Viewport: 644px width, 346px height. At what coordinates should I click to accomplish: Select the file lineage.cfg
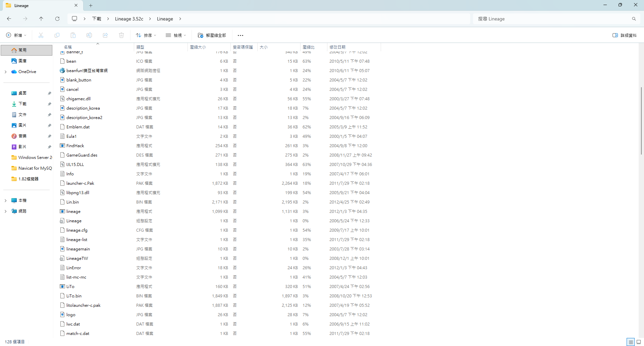coord(77,230)
